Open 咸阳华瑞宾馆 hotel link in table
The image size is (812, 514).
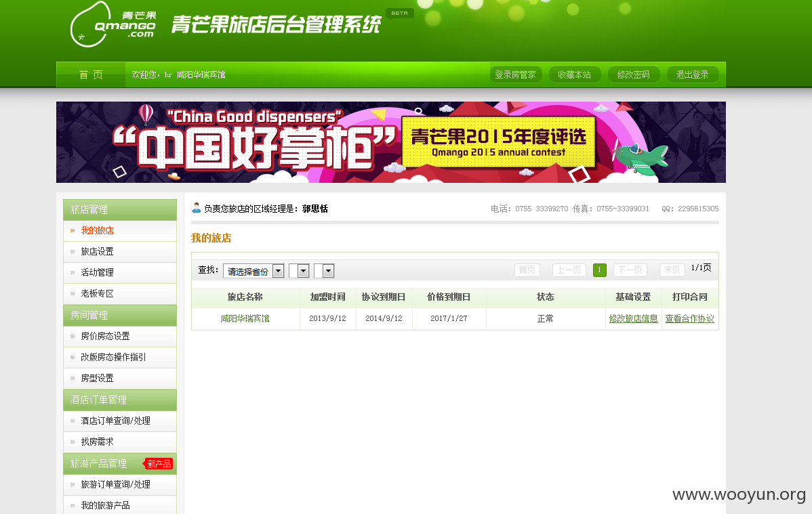coord(245,318)
